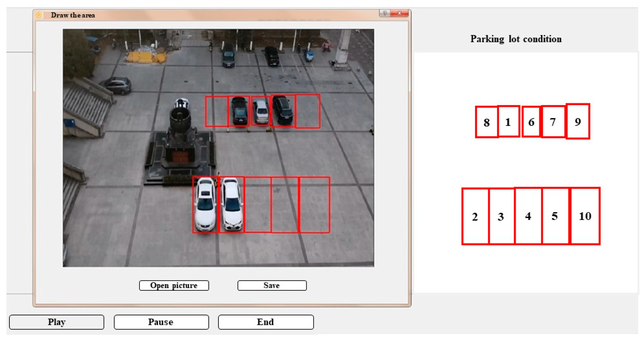Save the drawn parking areas
Viewport: 644px width, 342px height.
pos(272,285)
